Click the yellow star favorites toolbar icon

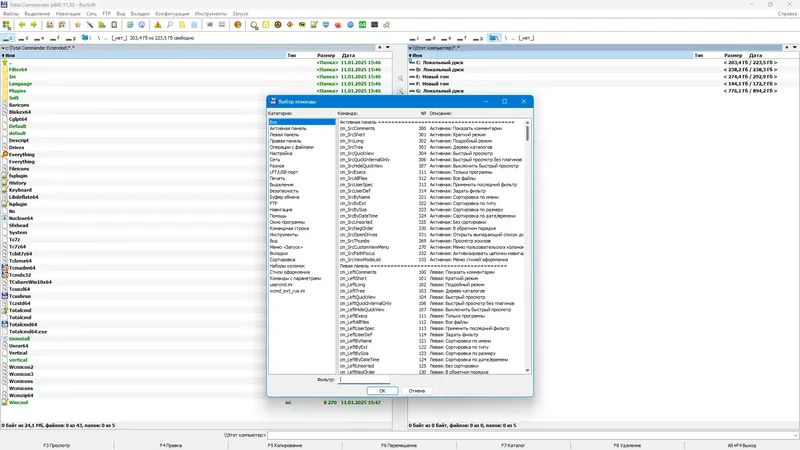point(78,24)
